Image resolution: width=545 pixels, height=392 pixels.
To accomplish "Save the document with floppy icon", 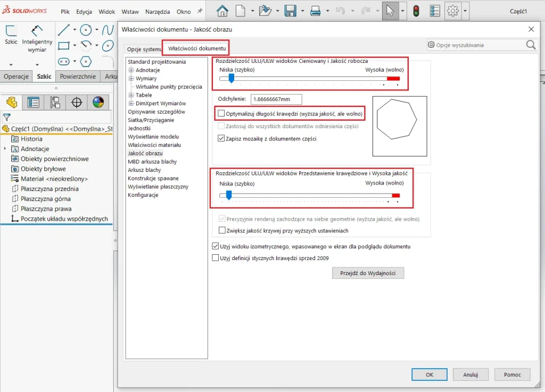I will click(x=290, y=11).
